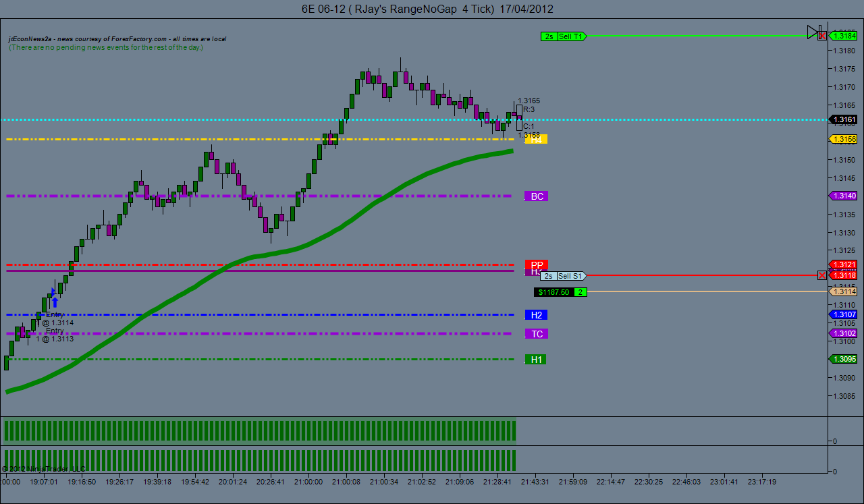Click the 2s quantity box on Sell S1
The image size is (864, 504).
coord(549,276)
